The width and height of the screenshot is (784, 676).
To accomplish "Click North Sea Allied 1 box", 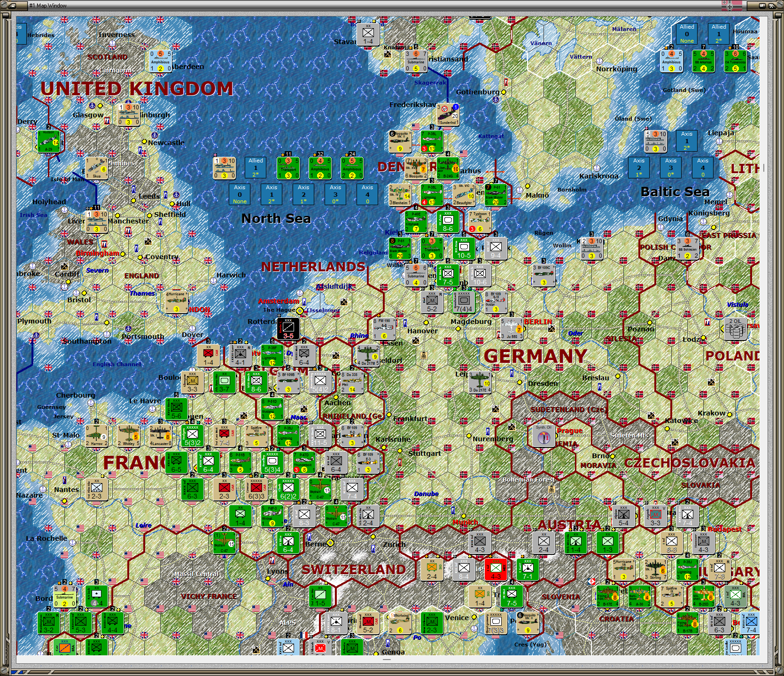I will 256,168.
